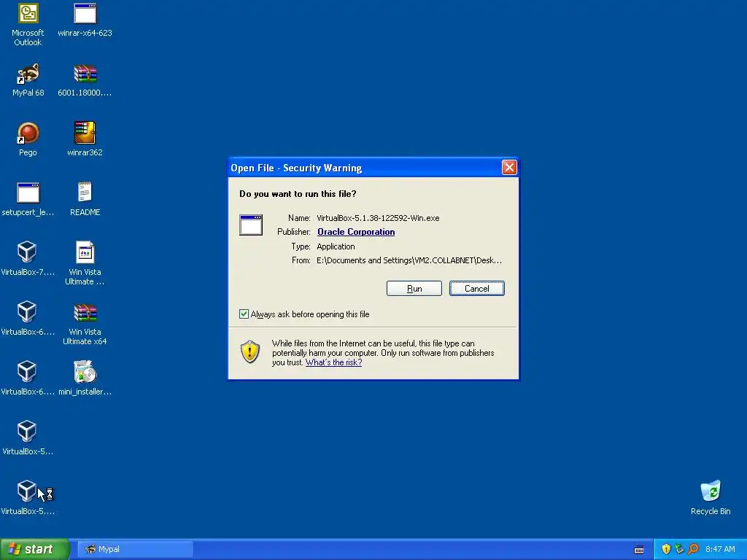Image resolution: width=747 pixels, height=560 pixels.
Task: Click the yellow warning shield in the dialog
Action: coord(250,352)
